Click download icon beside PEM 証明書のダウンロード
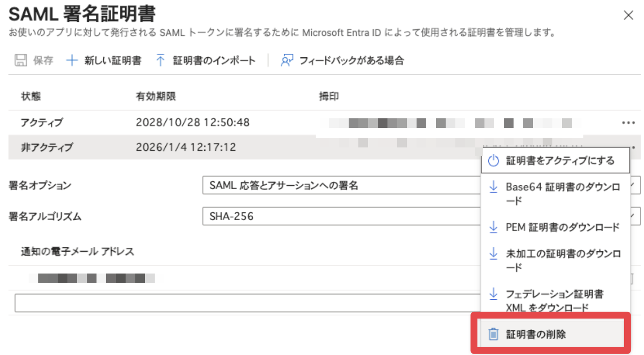This screenshot has width=644, height=355. coord(493,227)
